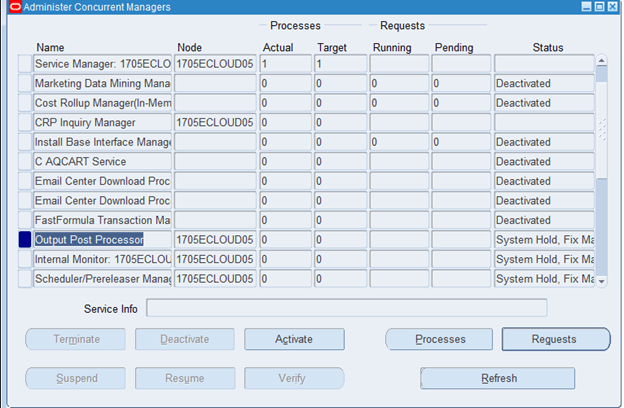Click the Scheduler/Prereleaser Manager row selector
Image resolution: width=624 pixels, height=408 pixels.
[25, 279]
